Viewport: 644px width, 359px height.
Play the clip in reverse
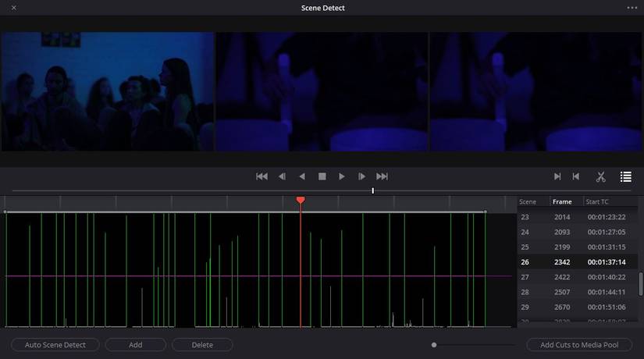[302, 176]
